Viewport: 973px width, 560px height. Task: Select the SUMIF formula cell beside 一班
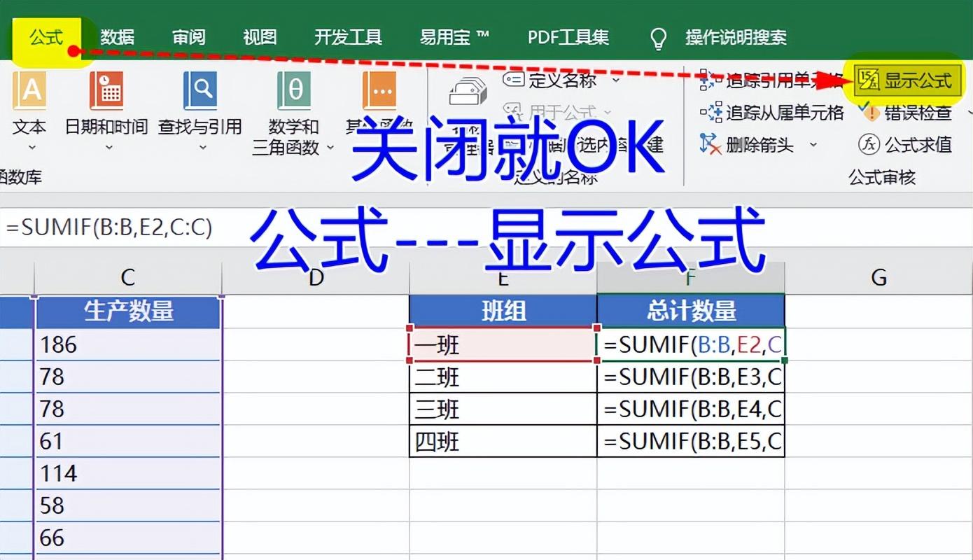tap(691, 344)
